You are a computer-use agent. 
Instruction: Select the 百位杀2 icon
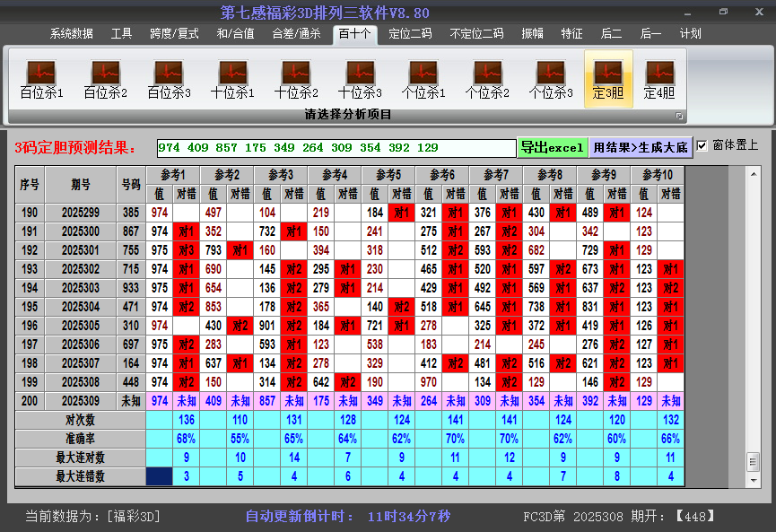(105, 79)
